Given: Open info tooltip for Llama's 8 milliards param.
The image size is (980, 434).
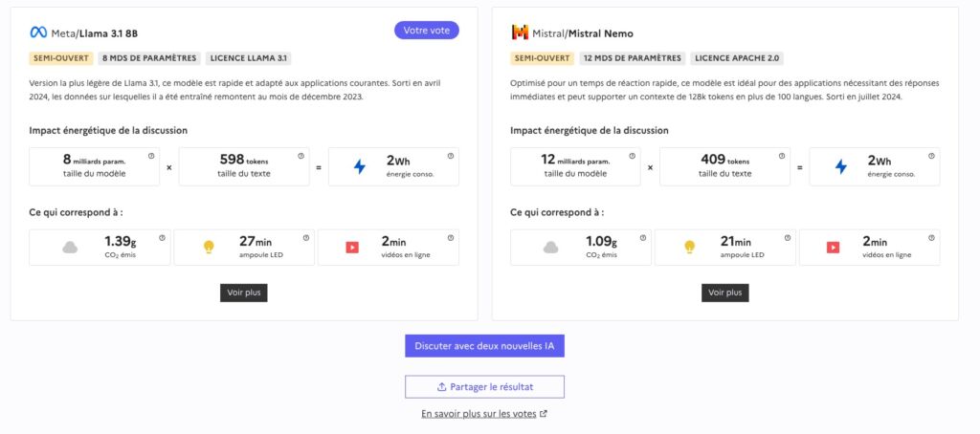Looking at the screenshot, I should (x=151, y=156).
